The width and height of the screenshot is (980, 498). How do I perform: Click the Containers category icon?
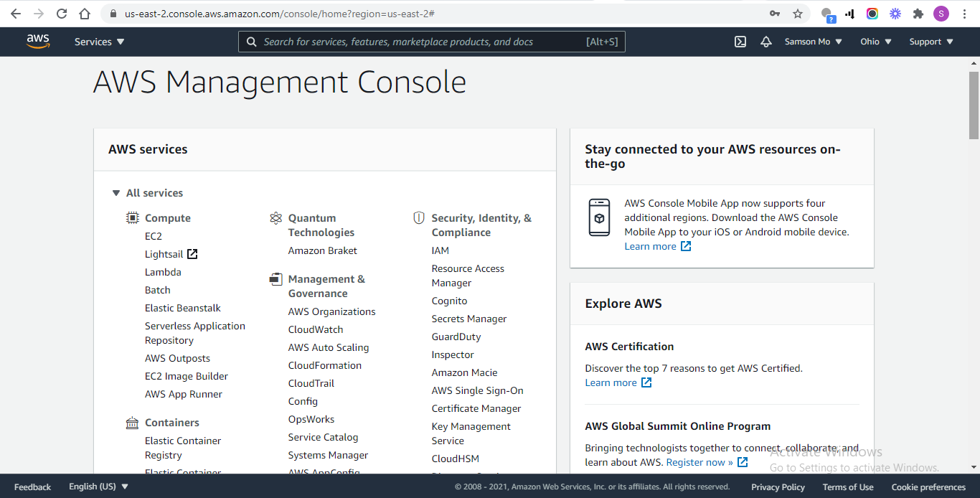point(132,422)
